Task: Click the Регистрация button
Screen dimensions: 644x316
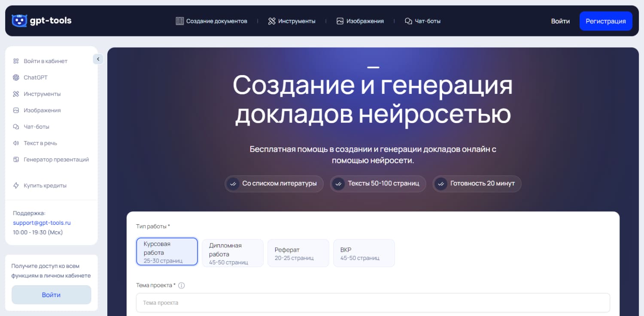Action: pos(606,21)
